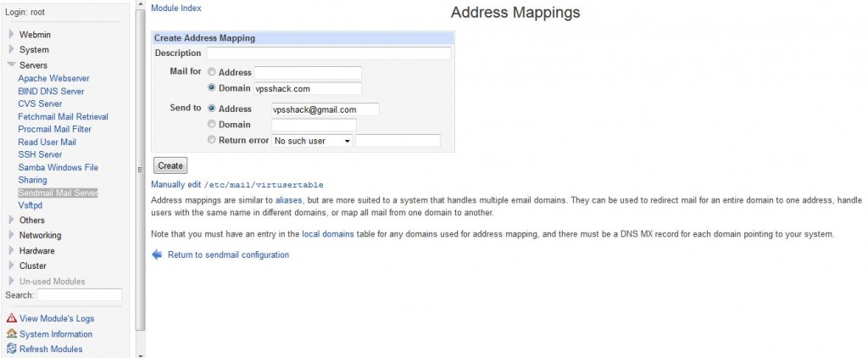The height and width of the screenshot is (358, 868).
Task: Open the No such user dropdown
Action: 312,141
